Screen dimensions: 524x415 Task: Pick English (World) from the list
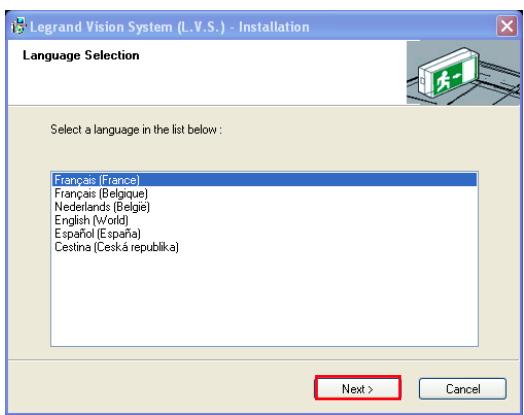(264, 220)
